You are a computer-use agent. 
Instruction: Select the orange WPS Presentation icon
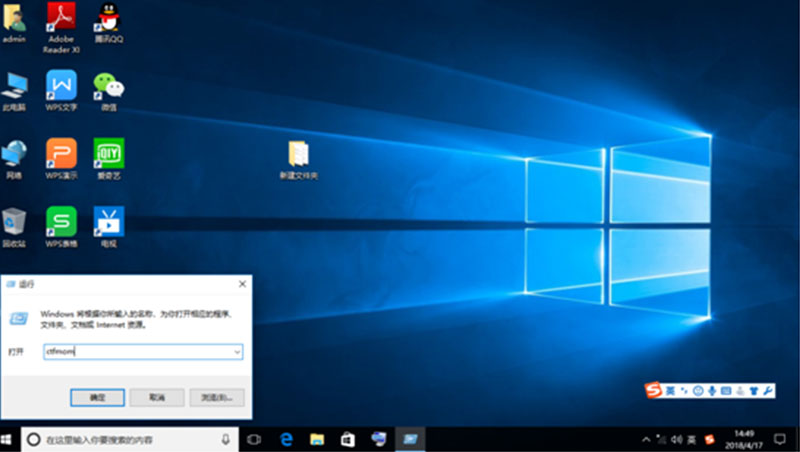pyautogui.click(x=61, y=154)
